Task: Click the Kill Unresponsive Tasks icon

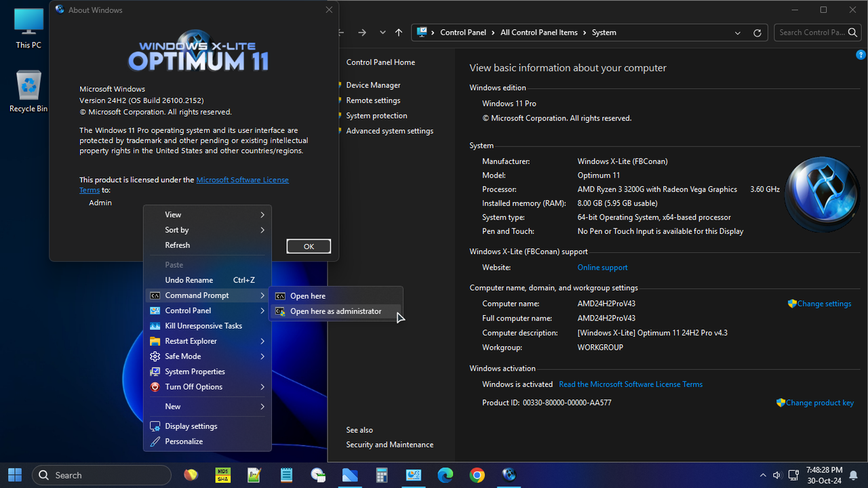Action: pos(154,325)
